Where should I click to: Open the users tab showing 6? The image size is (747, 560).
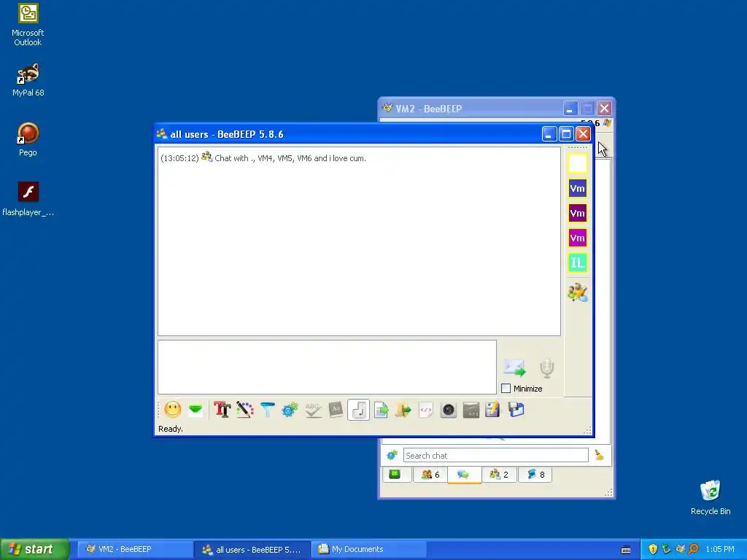430,474
